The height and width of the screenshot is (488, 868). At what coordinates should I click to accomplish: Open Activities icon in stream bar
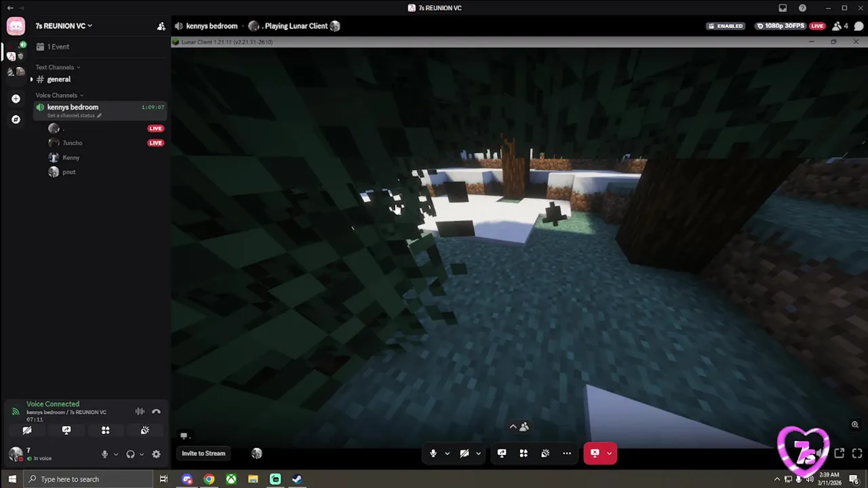point(524,453)
